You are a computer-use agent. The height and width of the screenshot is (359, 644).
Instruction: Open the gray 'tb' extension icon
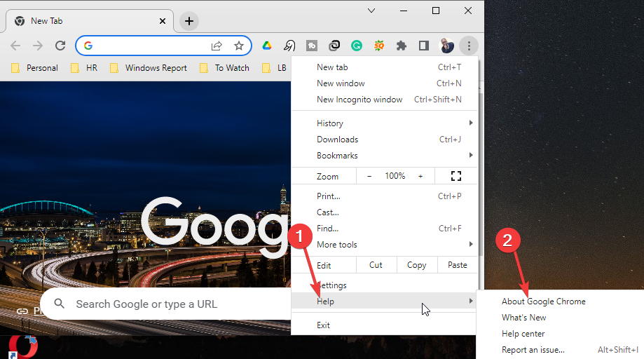(312, 46)
